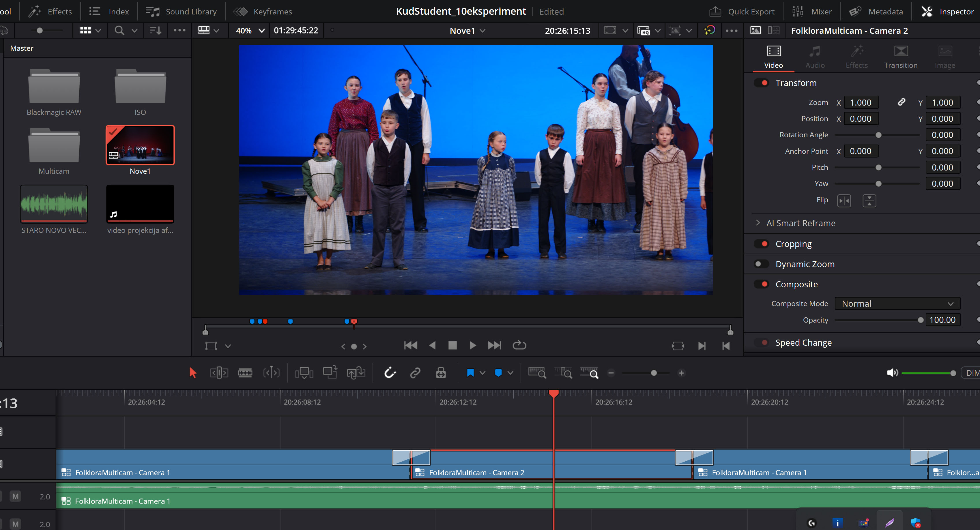Toggle Linked Selection chain icon
This screenshot has height=530, width=980.
click(415, 373)
